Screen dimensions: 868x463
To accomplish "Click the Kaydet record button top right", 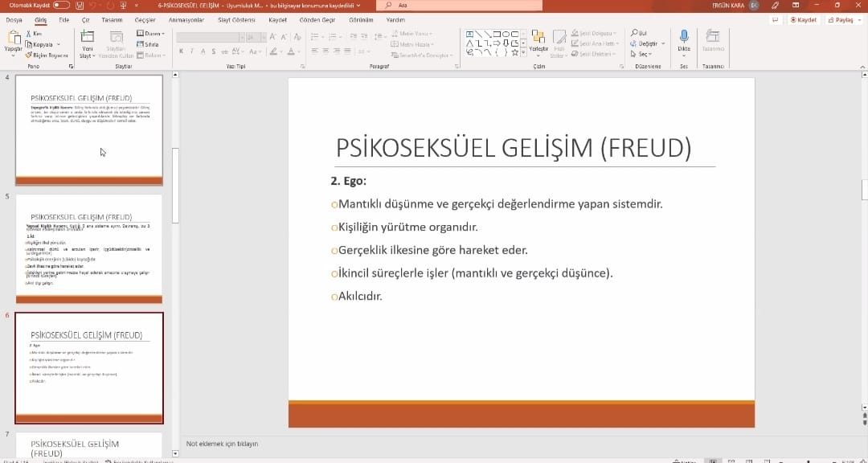I will (x=803, y=20).
